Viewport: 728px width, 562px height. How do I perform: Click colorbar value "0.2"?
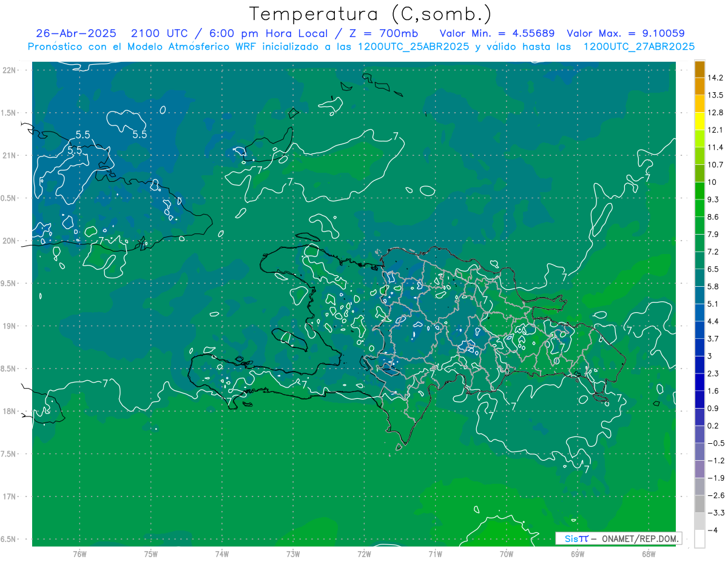(x=713, y=426)
